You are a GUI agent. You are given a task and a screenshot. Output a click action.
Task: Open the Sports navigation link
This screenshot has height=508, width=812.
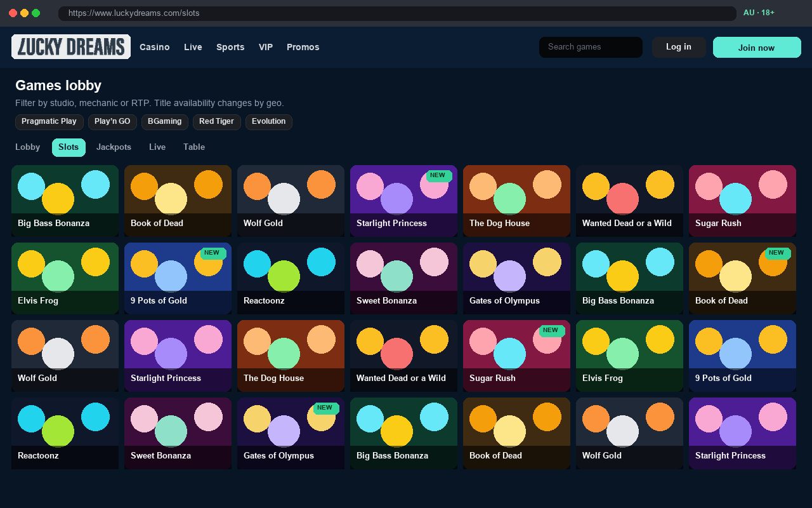click(230, 47)
